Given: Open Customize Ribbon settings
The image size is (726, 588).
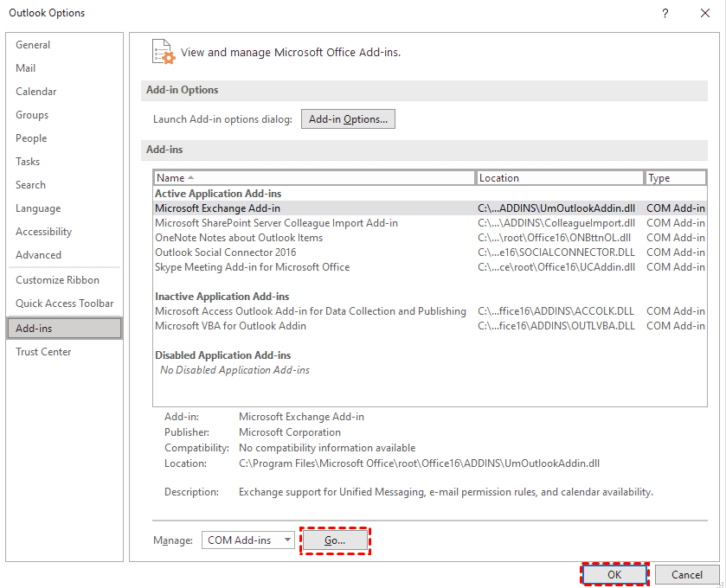Looking at the screenshot, I should pyautogui.click(x=57, y=280).
